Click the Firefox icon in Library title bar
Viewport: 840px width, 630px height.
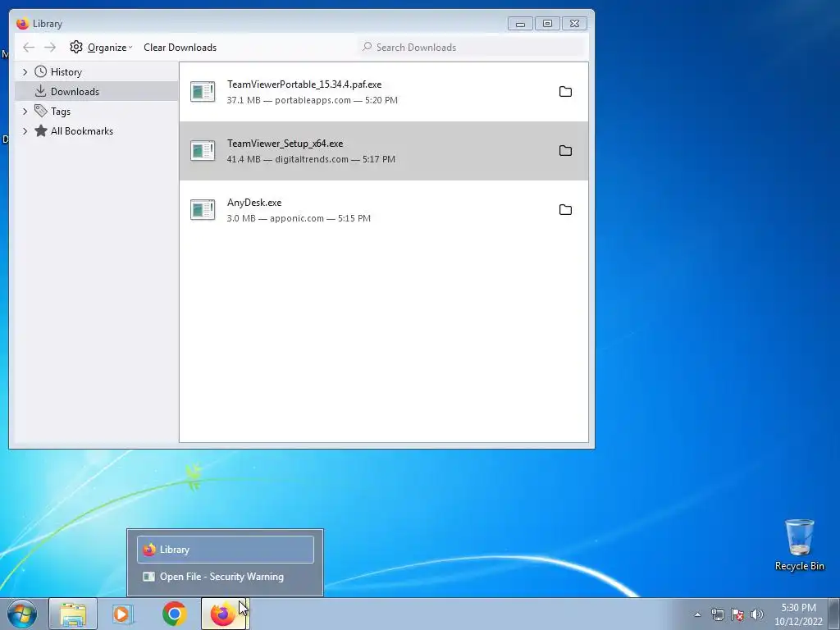click(x=22, y=24)
